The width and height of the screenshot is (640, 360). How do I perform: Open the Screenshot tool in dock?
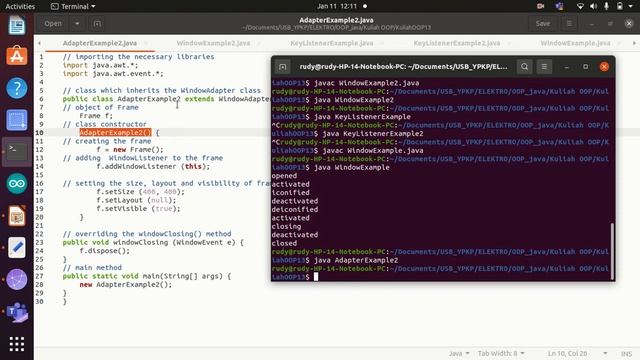click(17, 120)
